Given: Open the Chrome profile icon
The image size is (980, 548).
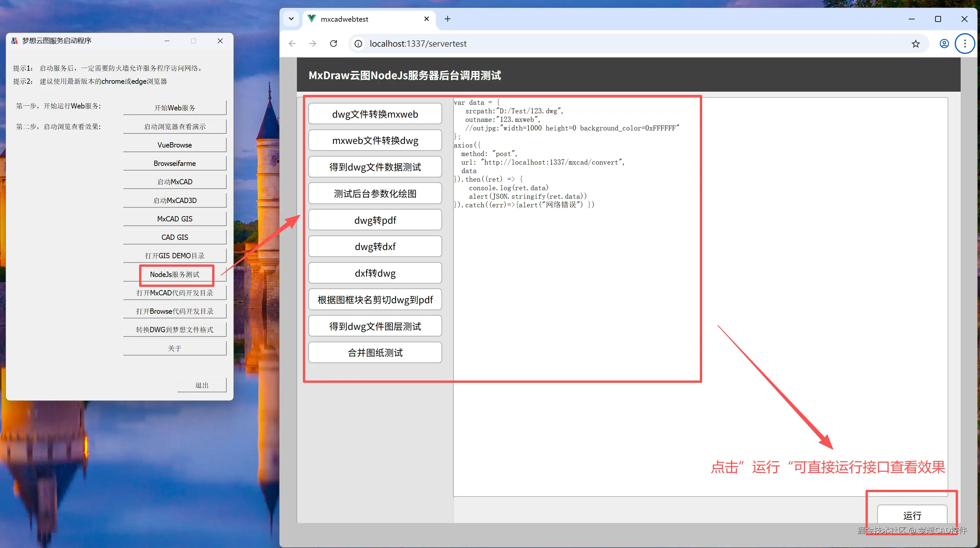Looking at the screenshot, I should tap(944, 43).
